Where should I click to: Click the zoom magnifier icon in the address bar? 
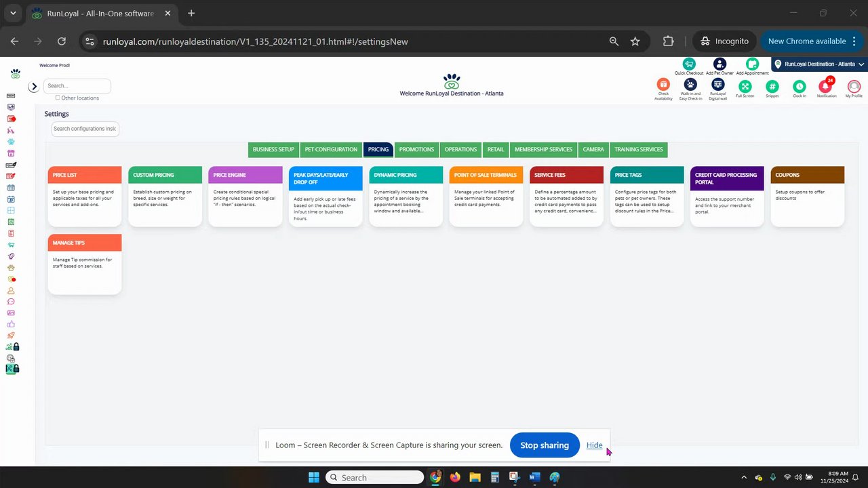[x=614, y=41]
